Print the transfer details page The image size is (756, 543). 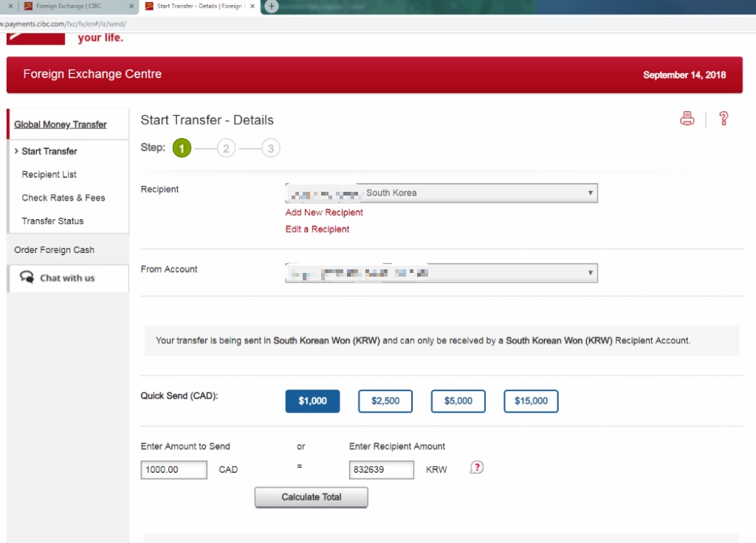click(687, 119)
